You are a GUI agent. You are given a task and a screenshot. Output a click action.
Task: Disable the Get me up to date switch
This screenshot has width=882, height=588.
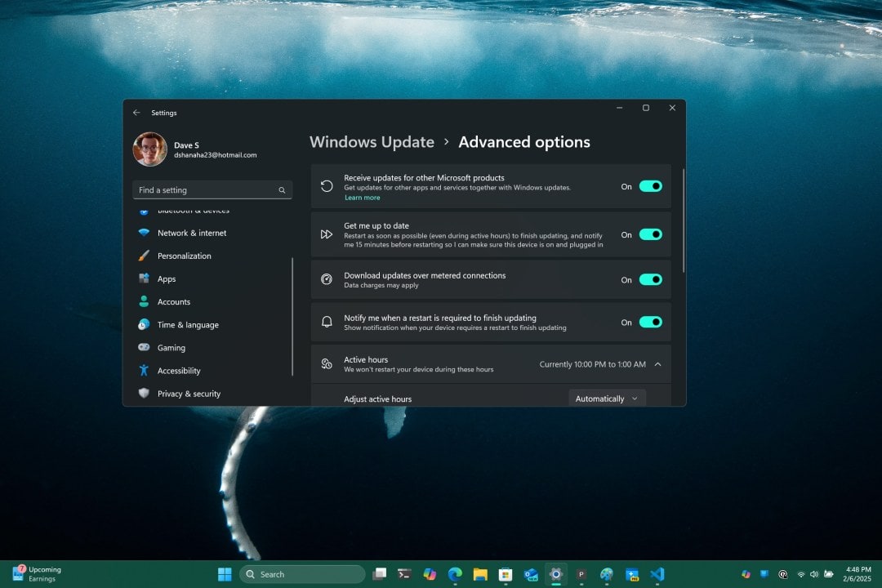[651, 234]
